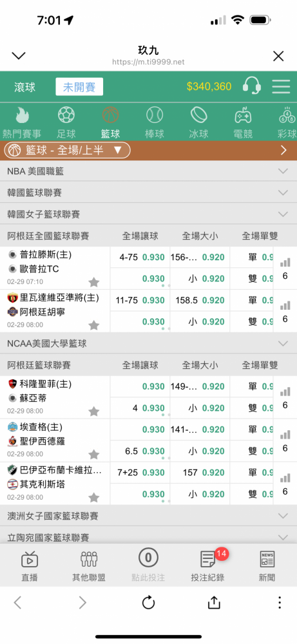Screen dimensions: 297x644
Task: Select the 棒球 baseball icon
Action: [155, 115]
